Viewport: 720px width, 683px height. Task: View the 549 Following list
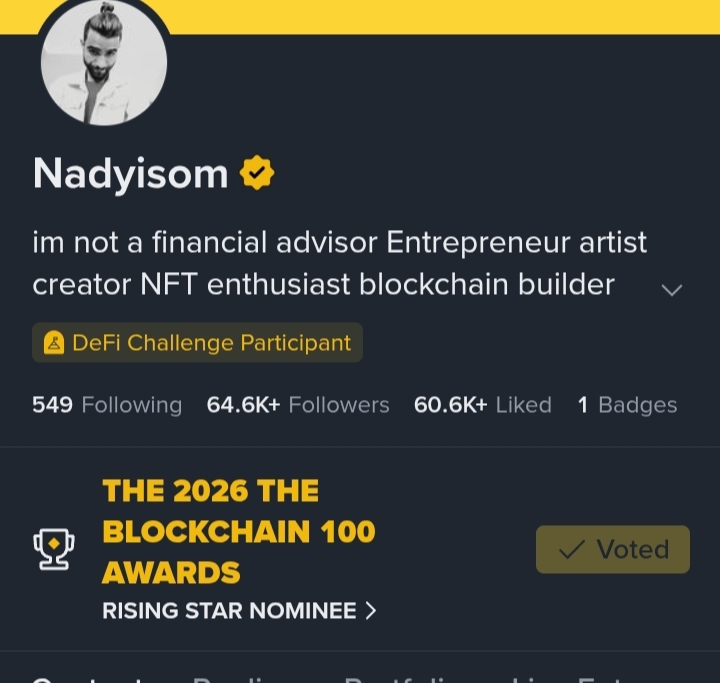107,405
